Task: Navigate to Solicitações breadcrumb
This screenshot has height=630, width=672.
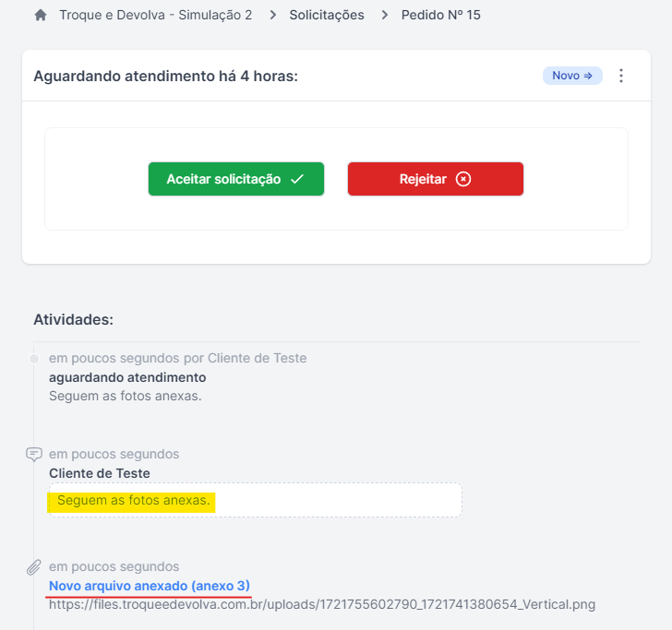Action: pyautogui.click(x=327, y=15)
